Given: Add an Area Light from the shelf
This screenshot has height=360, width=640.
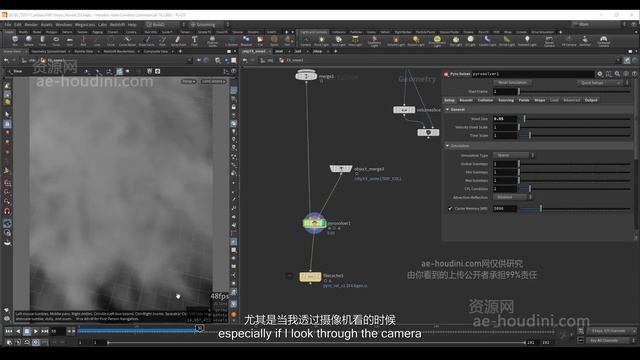Looking at the screenshot, I should pyautogui.click(x=355, y=40).
